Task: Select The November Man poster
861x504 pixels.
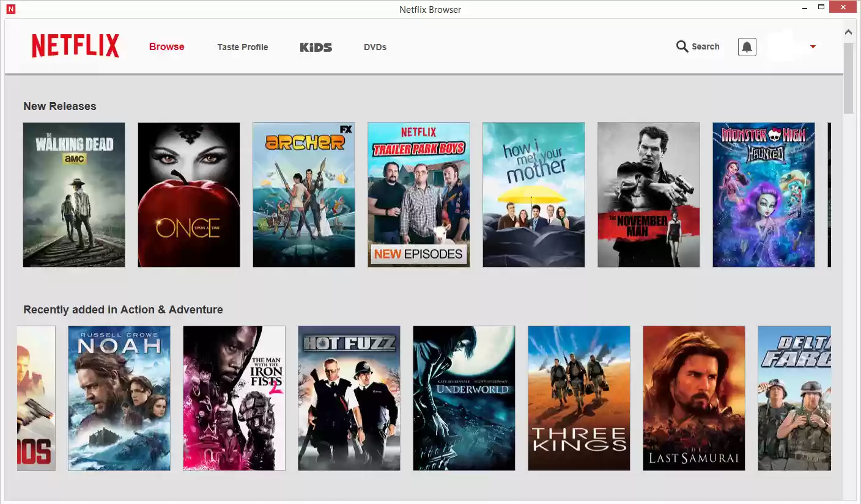Action: [648, 194]
